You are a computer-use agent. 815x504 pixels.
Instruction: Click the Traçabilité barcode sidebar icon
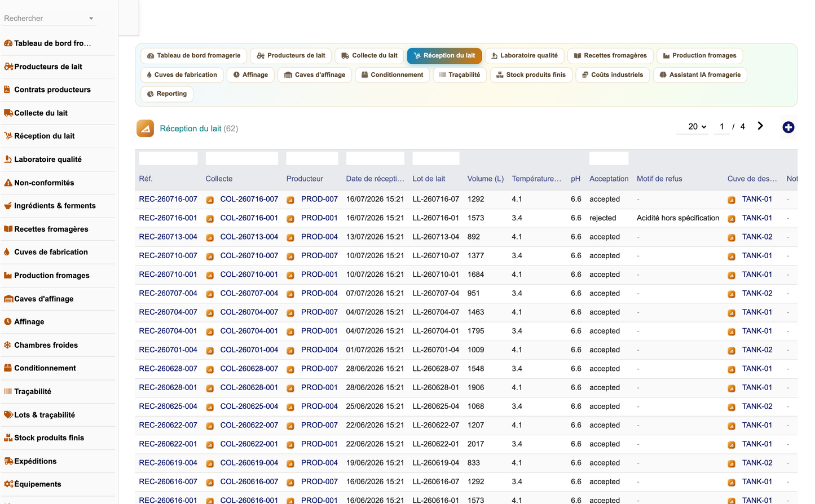click(8, 391)
